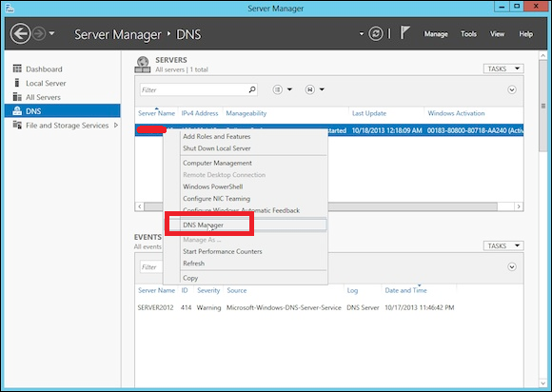Viewport: 552px width, 392px height.
Task: Expand the Servers filter chevron
Action: (512, 89)
